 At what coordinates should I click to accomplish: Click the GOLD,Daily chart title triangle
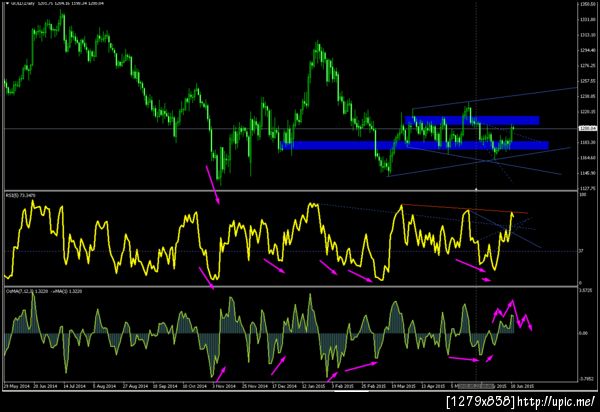(x=7, y=3)
